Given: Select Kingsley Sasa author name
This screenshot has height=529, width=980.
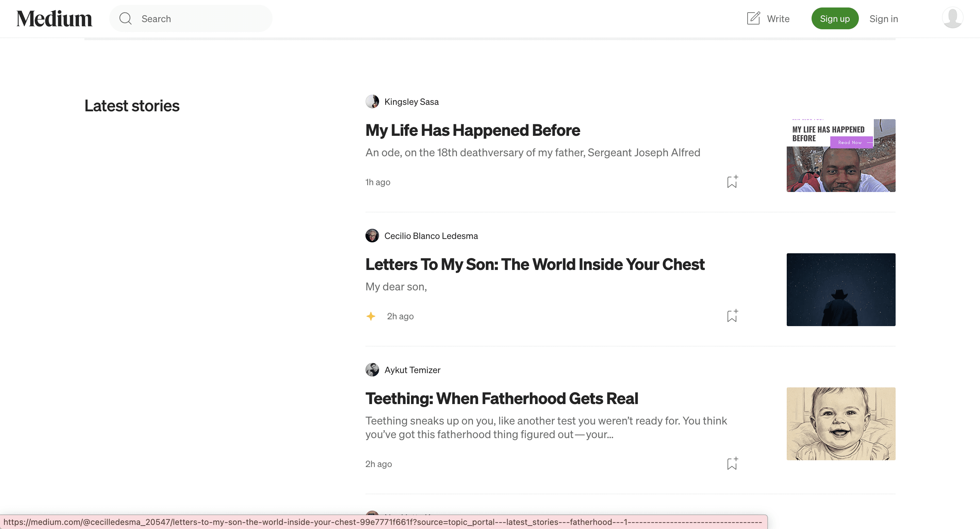Looking at the screenshot, I should point(411,101).
